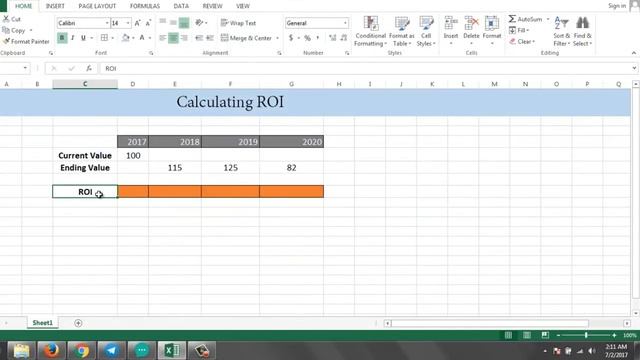Viewport: 640px width, 360px height.
Task: Click the Decrease Indent icon
Action: coord(199,38)
